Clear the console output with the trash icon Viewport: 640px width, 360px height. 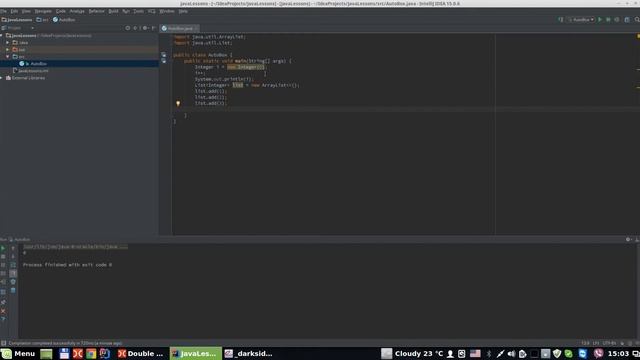tap(13, 291)
